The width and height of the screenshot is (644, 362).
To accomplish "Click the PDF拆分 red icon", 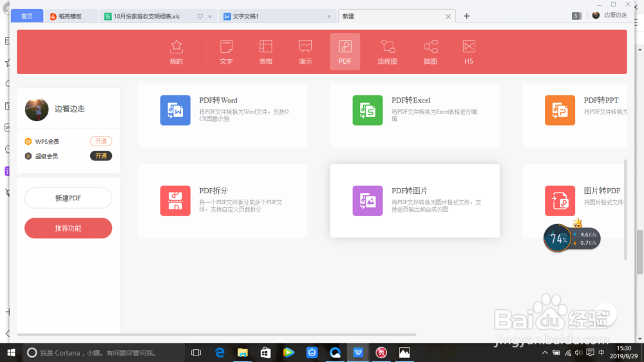I will click(175, 200).
